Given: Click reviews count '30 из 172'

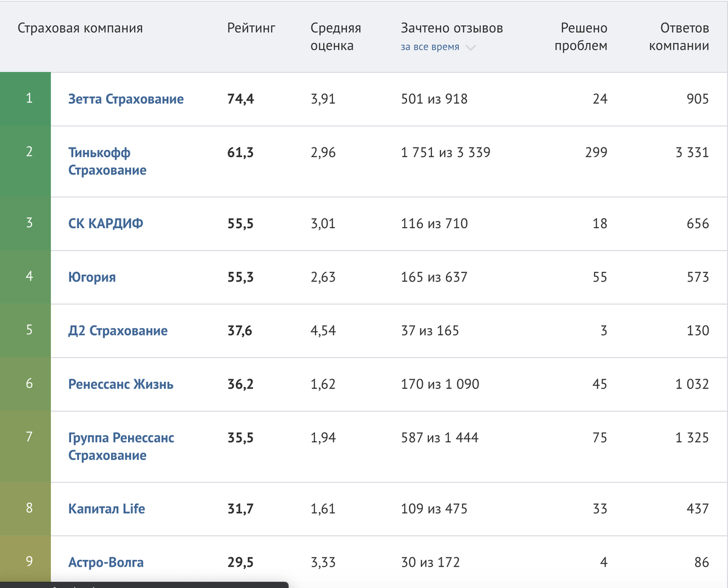Looking at the screenshot, I should tap(430, 563).
